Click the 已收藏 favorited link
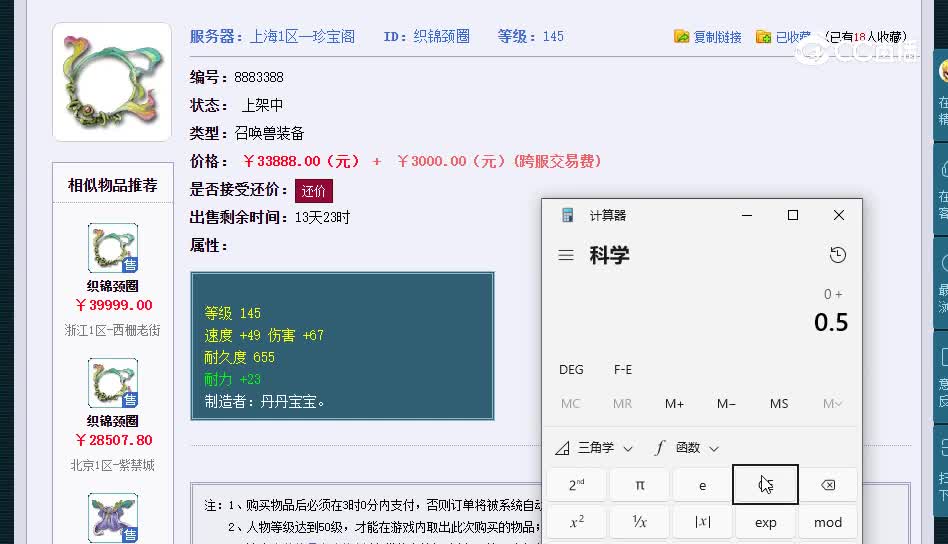The width and height of the screenshot is (948, 544). click(793, 37)
